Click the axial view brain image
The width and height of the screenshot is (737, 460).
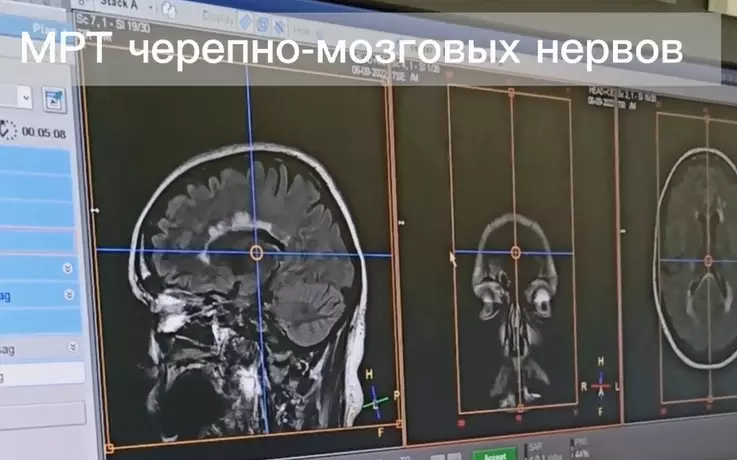tap(695, 257)
